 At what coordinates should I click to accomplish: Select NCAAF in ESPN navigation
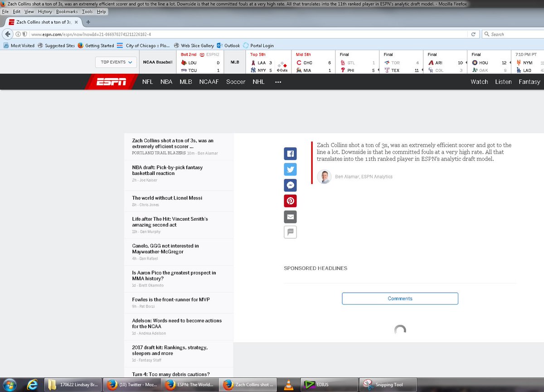(209, 82)
